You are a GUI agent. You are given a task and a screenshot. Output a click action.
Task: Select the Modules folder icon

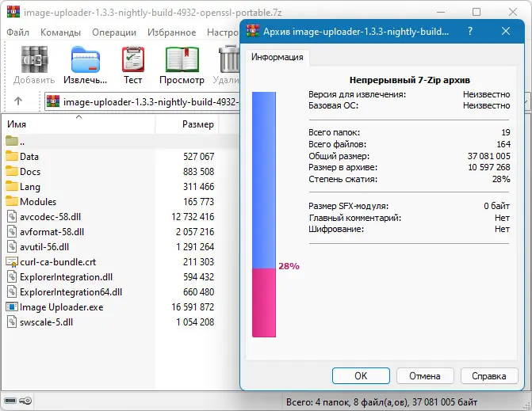point(12,201)
